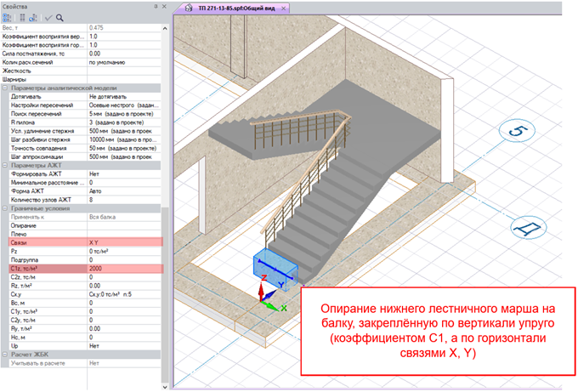Click the C1y, тс/м³ value field
Viewport: 578px width, 392px height.
pos(124,311)
